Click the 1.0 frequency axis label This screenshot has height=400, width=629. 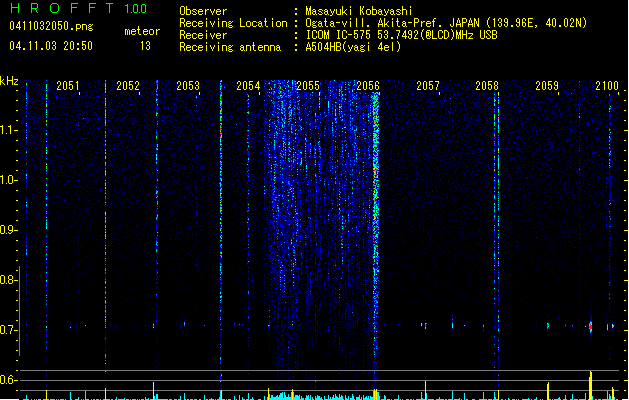point(8,180)
